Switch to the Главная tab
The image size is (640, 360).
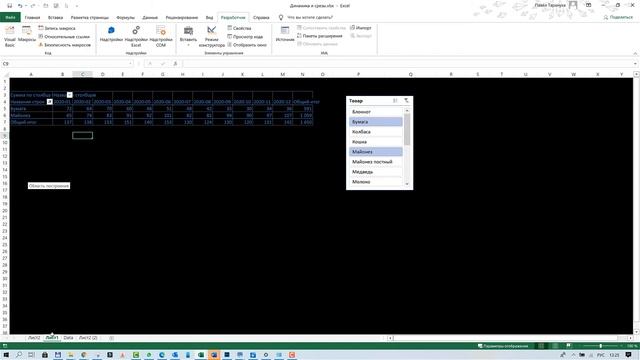pos(32,18)
